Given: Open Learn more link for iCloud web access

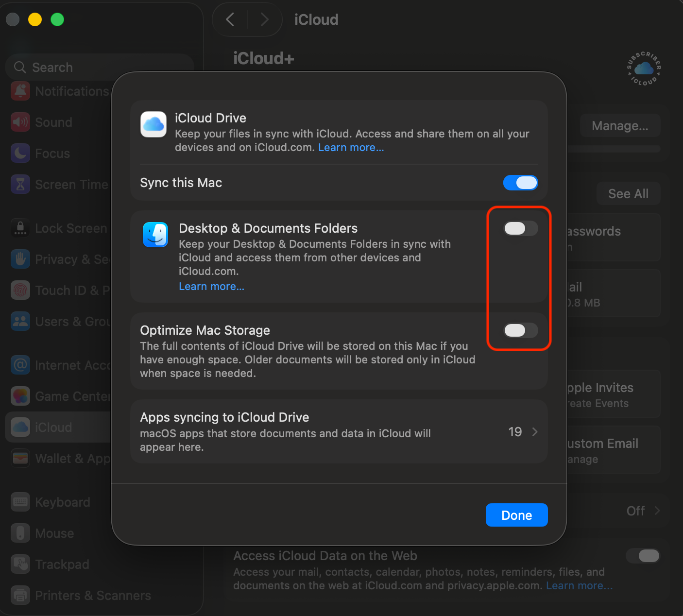Looking at the screenshot, I should 579,585.
